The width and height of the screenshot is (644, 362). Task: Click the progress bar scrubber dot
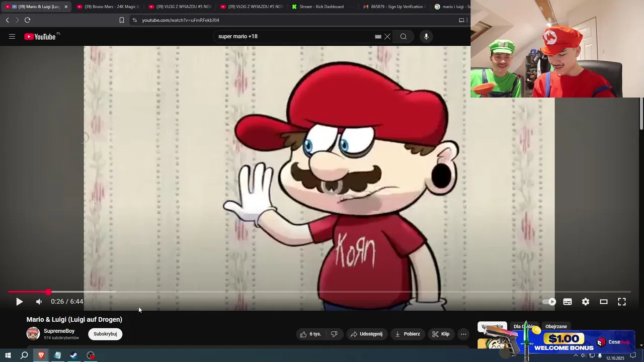(48, 292)
